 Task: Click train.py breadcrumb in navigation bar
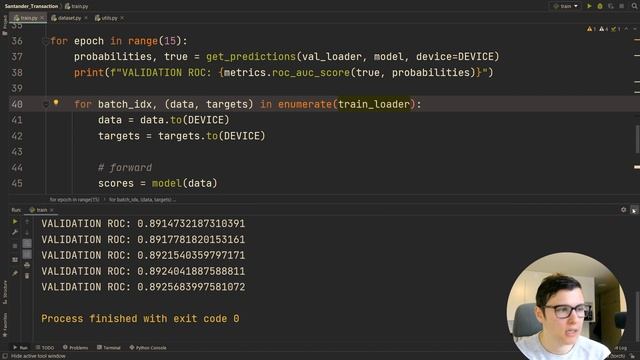[x=76, y=6]
